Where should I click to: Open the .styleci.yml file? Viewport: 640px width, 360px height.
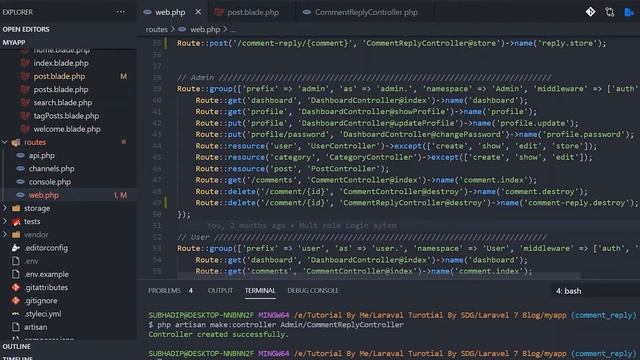(43, 314)
